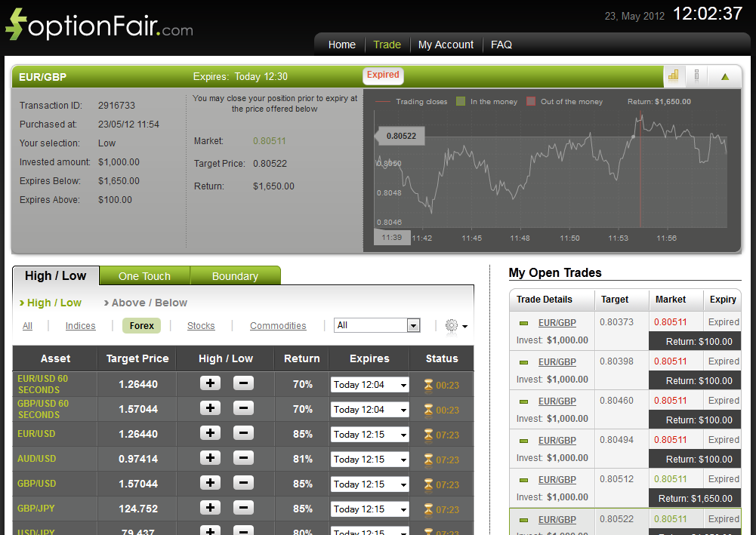The image size is (756, 535).
Task: Open the bar chart view icon
Action: 673,75
